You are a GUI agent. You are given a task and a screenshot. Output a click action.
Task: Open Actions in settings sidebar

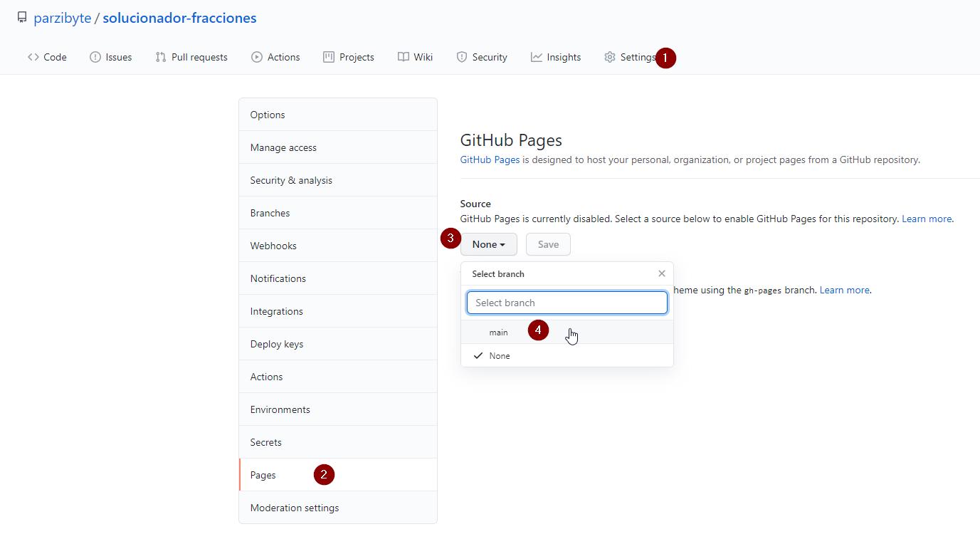pyautogui.click(x=338, y=377)
